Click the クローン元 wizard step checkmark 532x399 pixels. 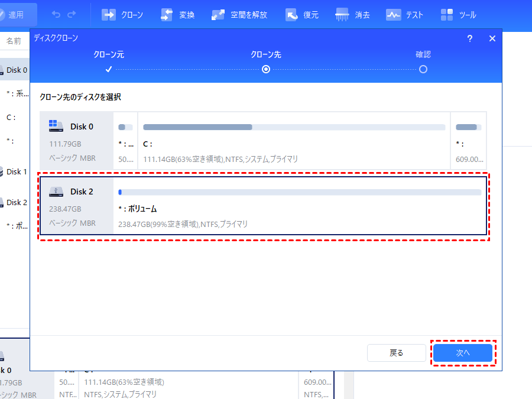[108, 69]
